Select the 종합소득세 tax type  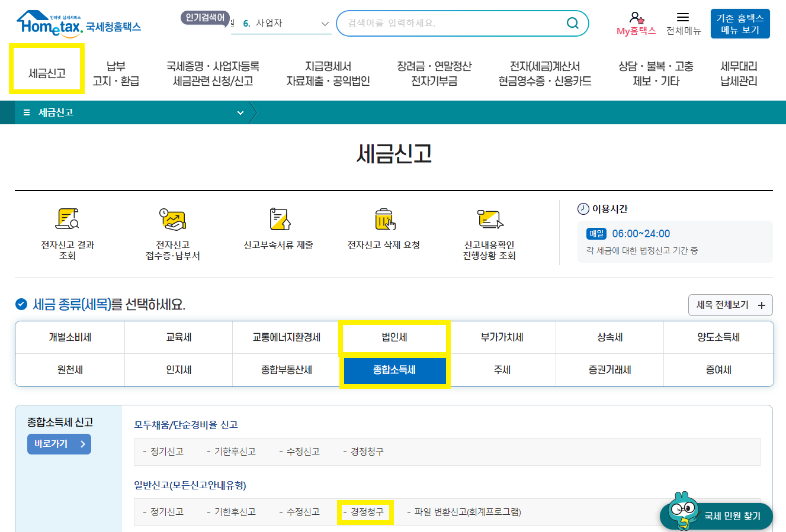(394, 370)
